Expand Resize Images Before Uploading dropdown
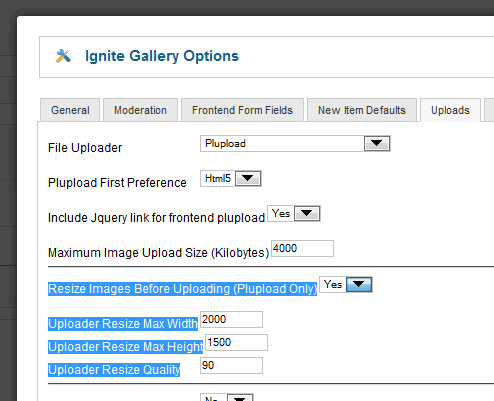 (359, 285)
